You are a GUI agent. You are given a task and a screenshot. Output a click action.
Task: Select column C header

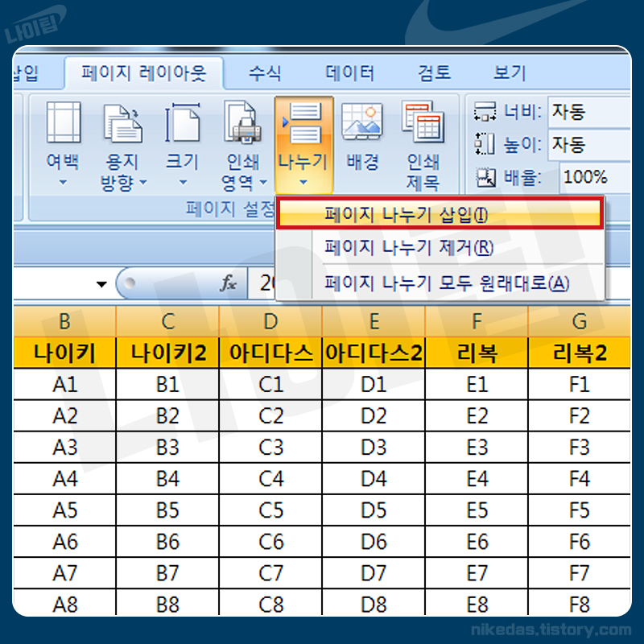pyautogui.click(x=167, y=321)
